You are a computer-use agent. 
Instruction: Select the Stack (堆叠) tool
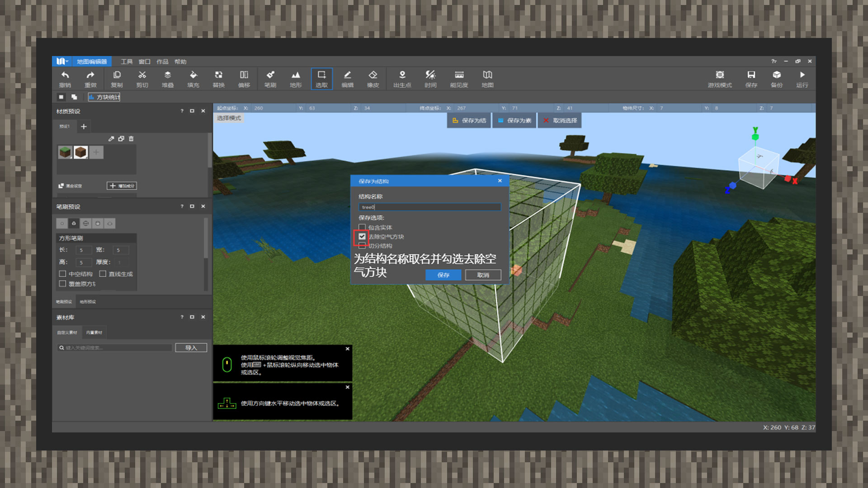coord(168,79)
